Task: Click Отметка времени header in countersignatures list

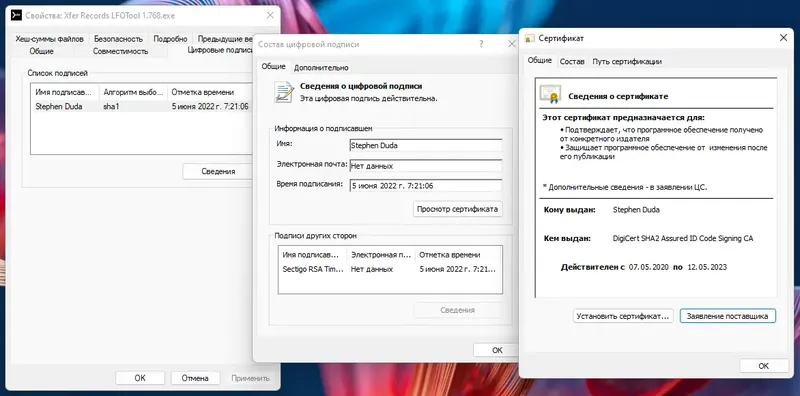Action: (458, 255)
